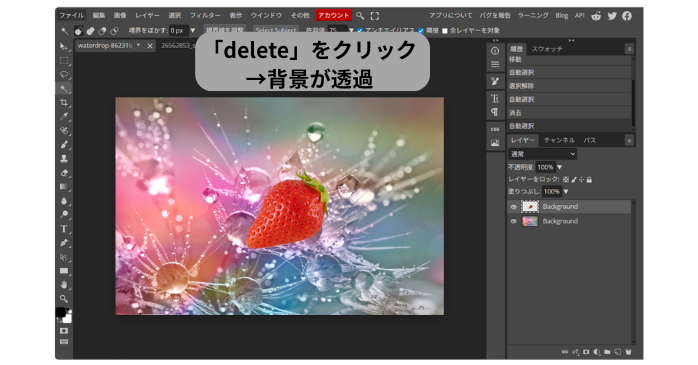Click the New folder icon in layers panel
Screen dimensions: 698x365
point(607,352)
